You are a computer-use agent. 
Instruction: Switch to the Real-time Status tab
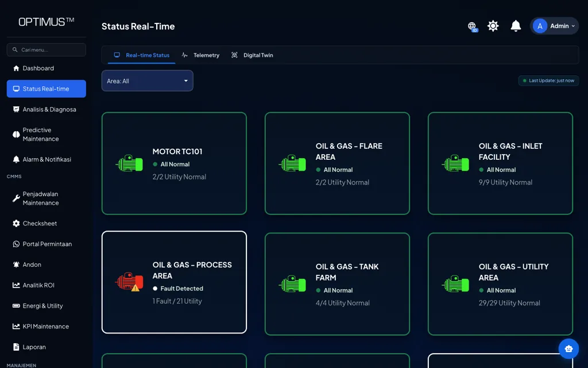142,55
